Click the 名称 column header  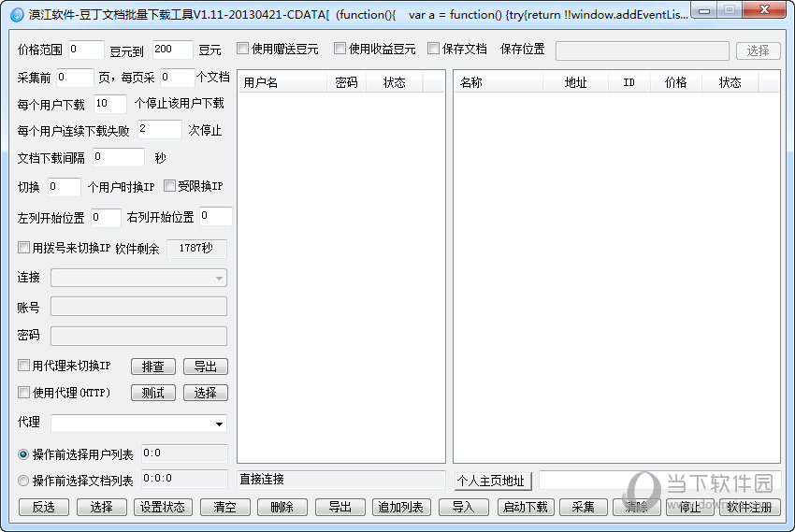pyautogui.click(x=499, y=82)
